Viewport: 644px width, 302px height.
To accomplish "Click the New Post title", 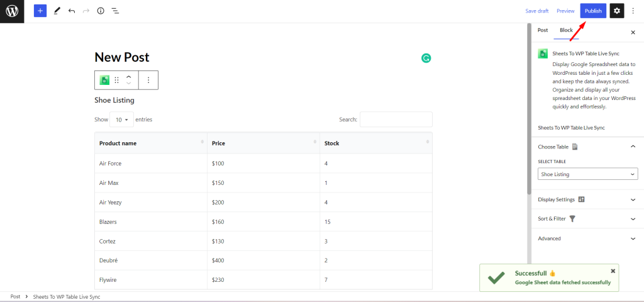I will pyautogui.click(x=122, y=57).
